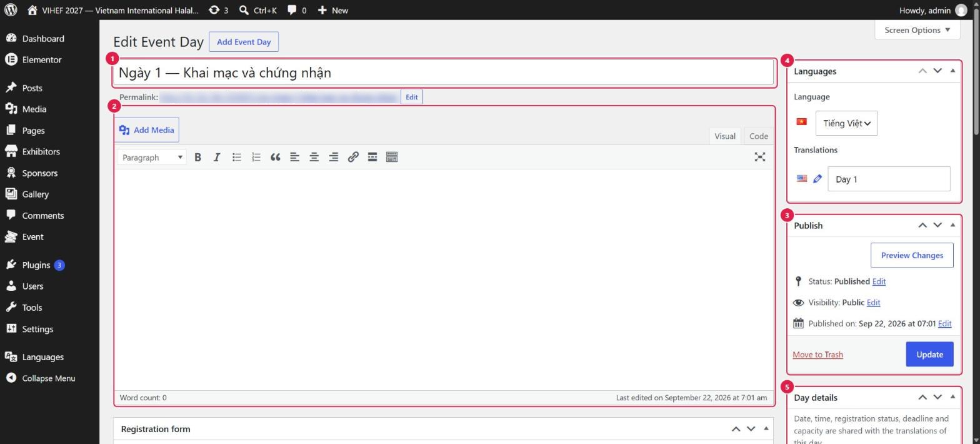Image resolution: width=980 pixels, height=444 pixels.
Task: Open the Tiếng Việt language dropdown
Action: [x=846, y=123]
